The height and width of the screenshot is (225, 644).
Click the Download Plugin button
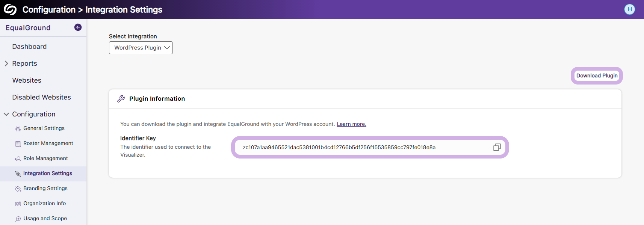pyautogui.click(x=597, y=76)
